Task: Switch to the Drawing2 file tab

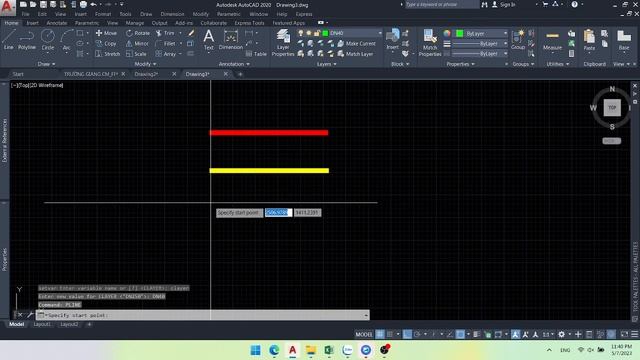Action: 146,74
